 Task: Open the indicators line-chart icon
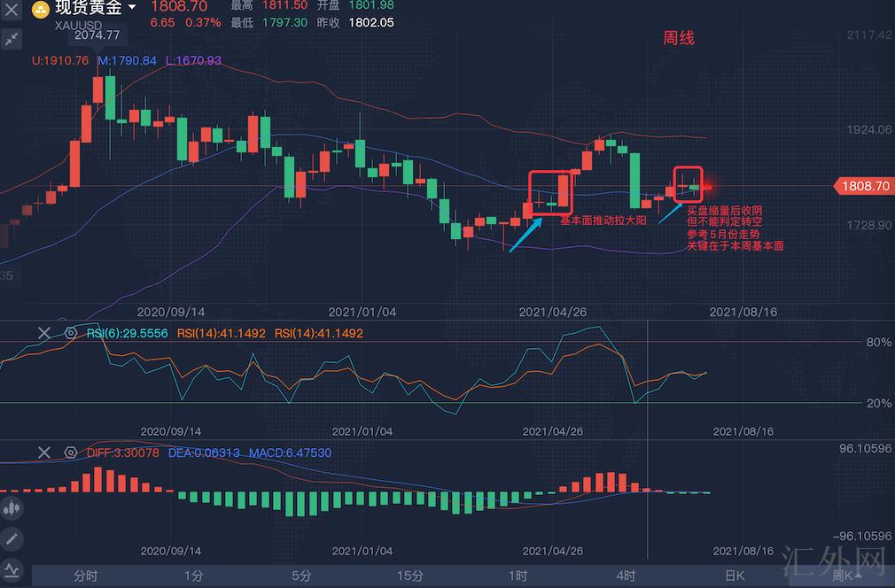pyautogui.click(x=12, y=568)
